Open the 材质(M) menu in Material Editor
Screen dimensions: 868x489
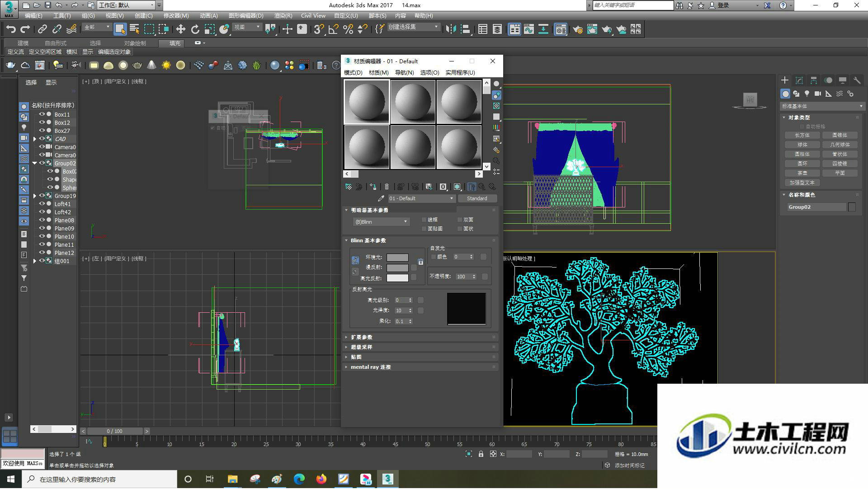[379, 73]
